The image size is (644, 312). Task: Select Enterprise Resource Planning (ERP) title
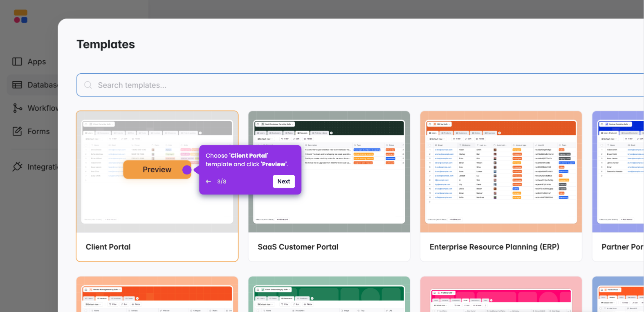(494, 247)
